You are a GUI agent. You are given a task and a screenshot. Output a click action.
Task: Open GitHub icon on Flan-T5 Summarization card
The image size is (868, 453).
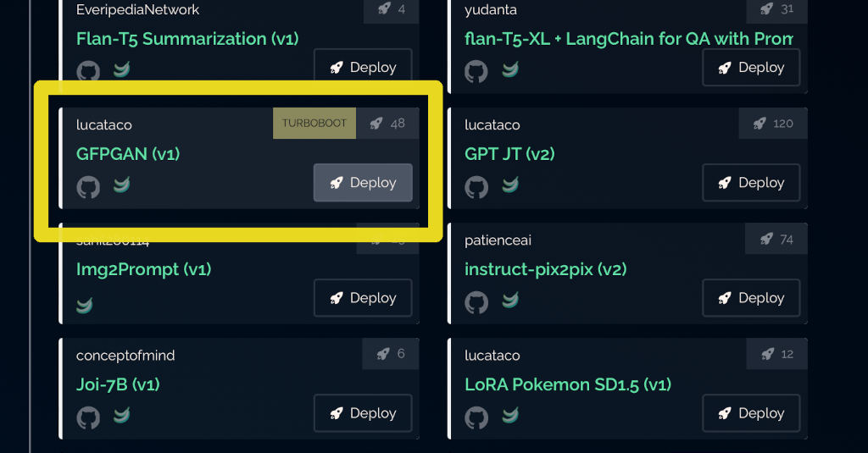(x=88, y=71)
